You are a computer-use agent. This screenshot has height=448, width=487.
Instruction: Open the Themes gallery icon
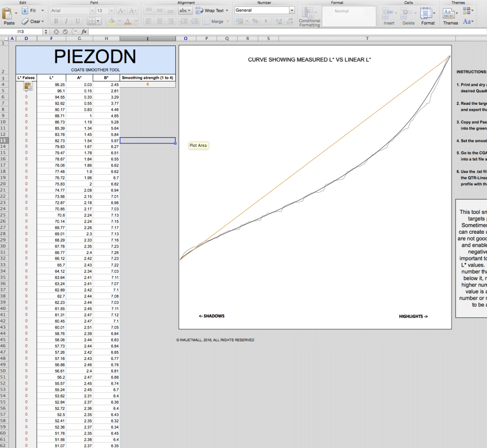click(448, 13)
